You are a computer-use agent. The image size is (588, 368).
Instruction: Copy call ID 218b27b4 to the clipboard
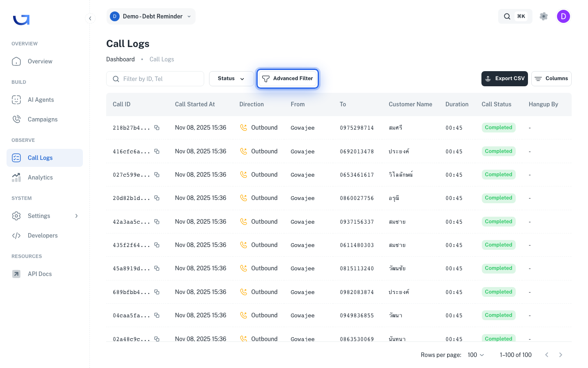click(x=157, y=128)
